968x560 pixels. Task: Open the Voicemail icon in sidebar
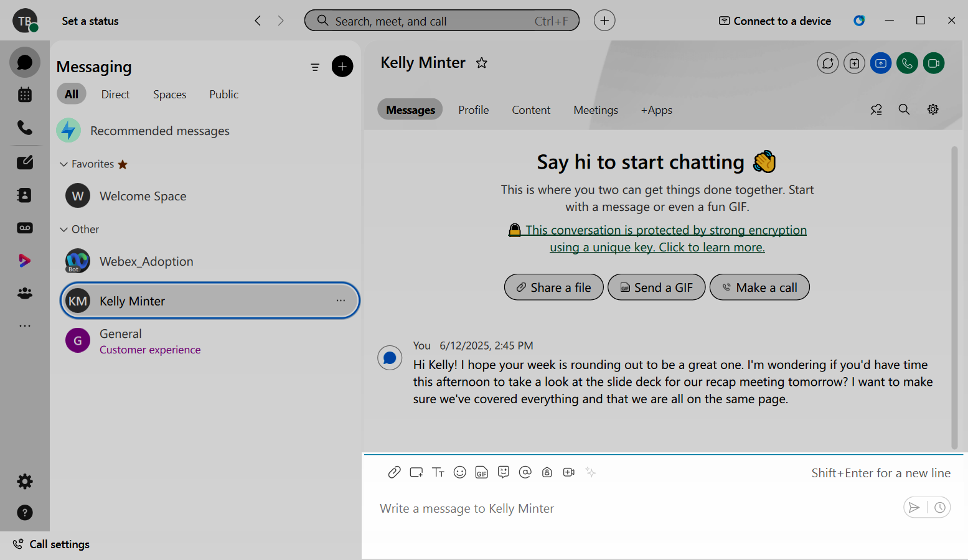pyautogui.click(x=25, y=228)
